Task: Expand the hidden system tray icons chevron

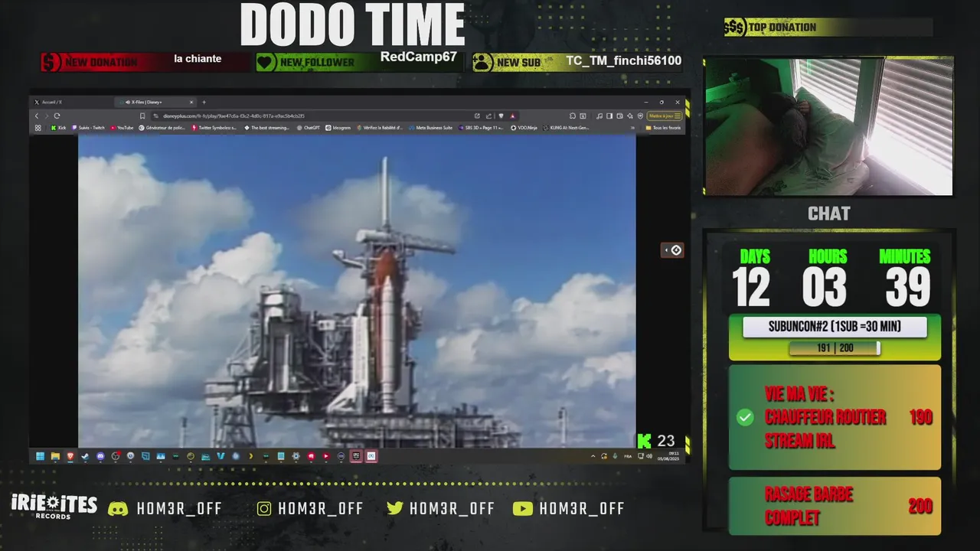Action: pos(593,456)
